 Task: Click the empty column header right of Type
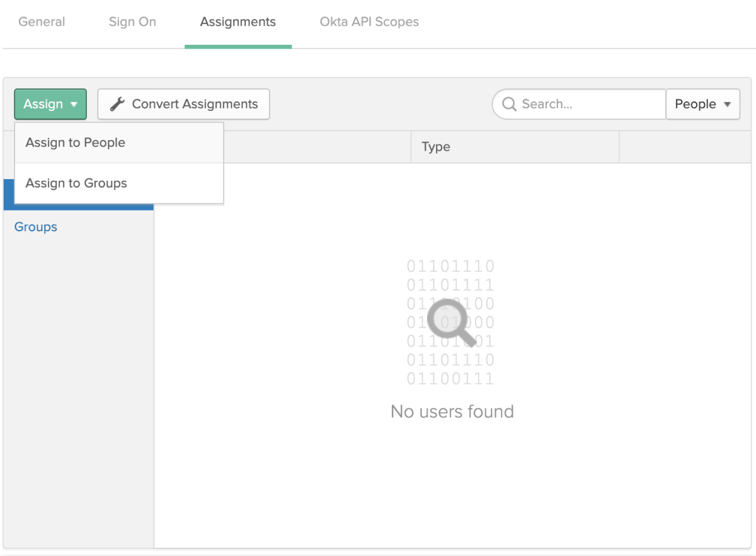(687, 147)
